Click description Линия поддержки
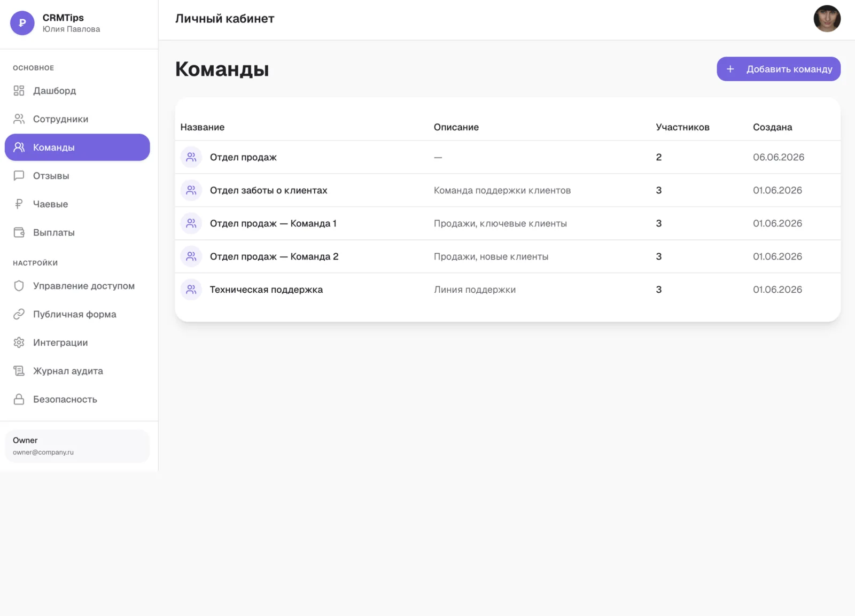 [x=475, y=290]
